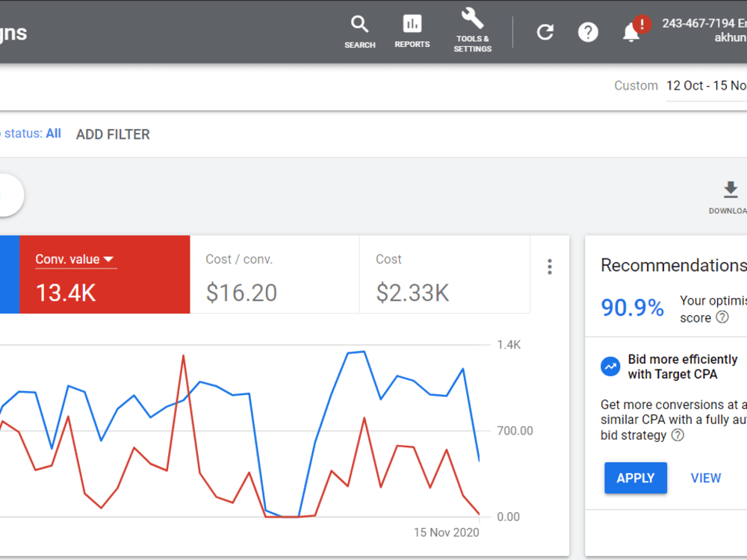Image resolution: width=747 pixels, height=560 pixels.
Task: Open the custom date range picker
Action: 706,86
